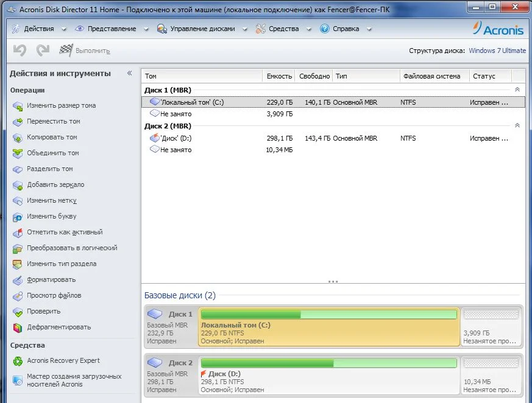This screenshot has width=532, height=403.
Task: Open the Управление дисками menu
Action: coord(202,29)
